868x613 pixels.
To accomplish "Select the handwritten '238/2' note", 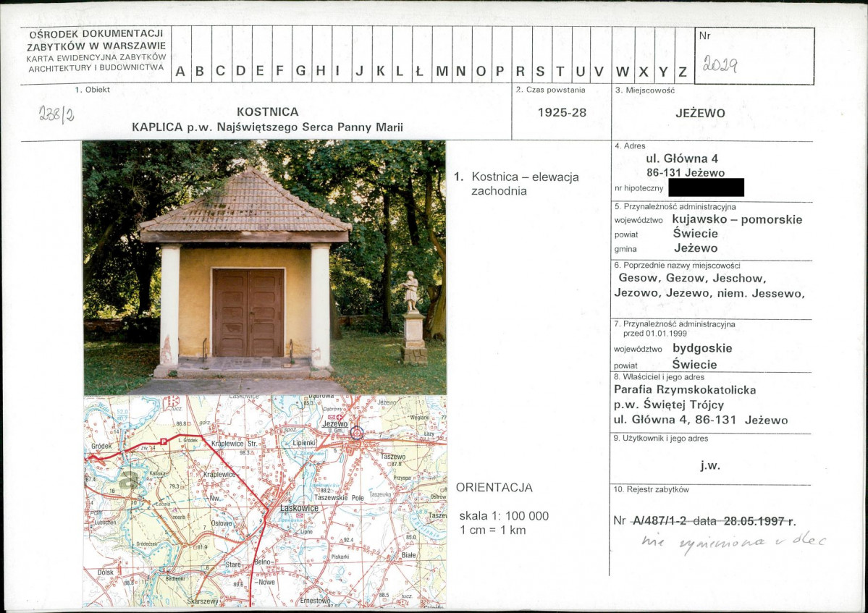I will [x=56, y=114].
